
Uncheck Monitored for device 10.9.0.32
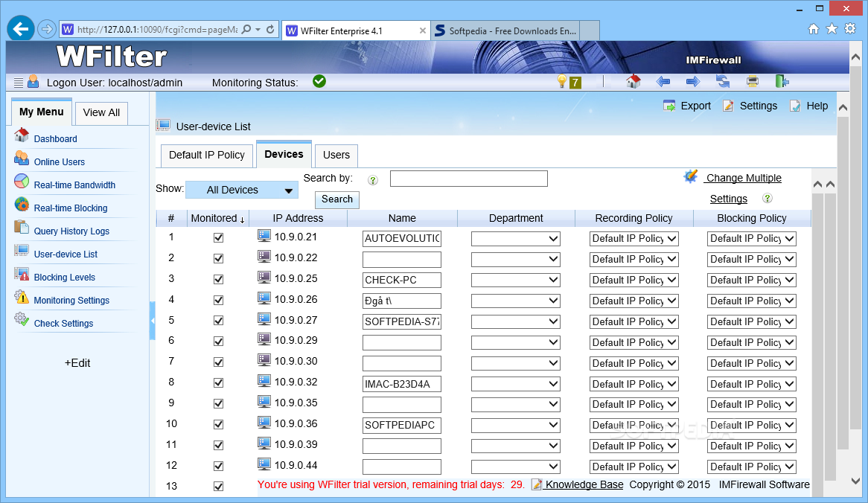click(219, 383)
